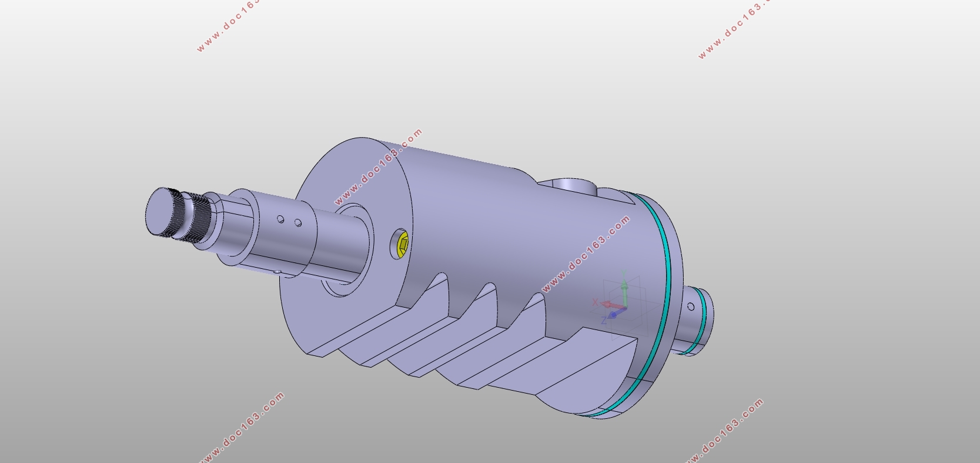This screenshot has height=463, width=980.
Task: Click the yellow hex socket plug
Action: [403, 244]
